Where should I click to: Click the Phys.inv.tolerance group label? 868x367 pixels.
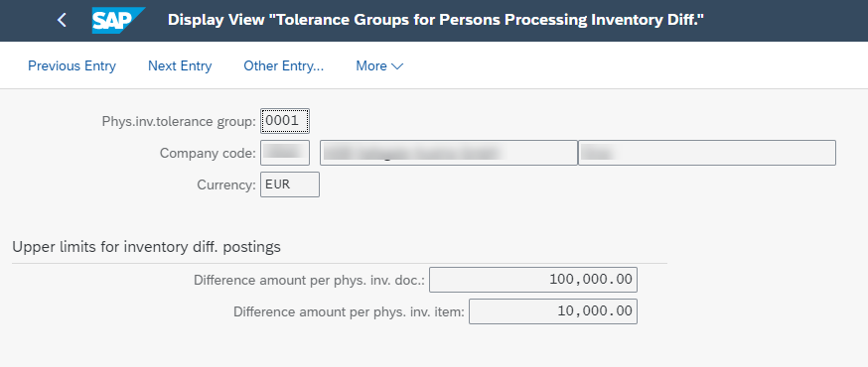point(180,122)
